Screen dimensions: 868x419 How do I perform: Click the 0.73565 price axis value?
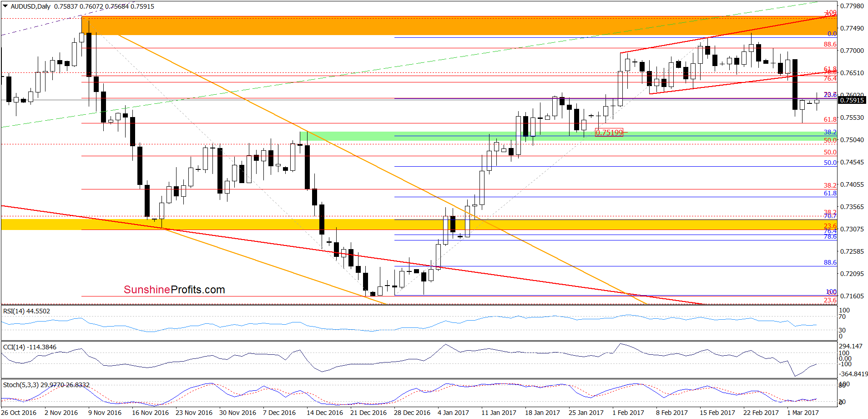pos(852,207)
